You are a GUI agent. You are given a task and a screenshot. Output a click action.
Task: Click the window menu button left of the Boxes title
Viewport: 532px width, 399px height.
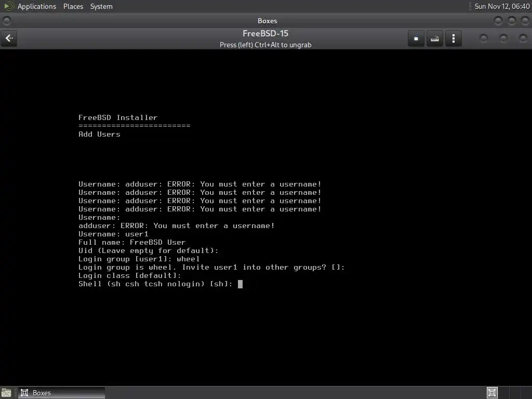pyautogui.click(x=6, y=21)
